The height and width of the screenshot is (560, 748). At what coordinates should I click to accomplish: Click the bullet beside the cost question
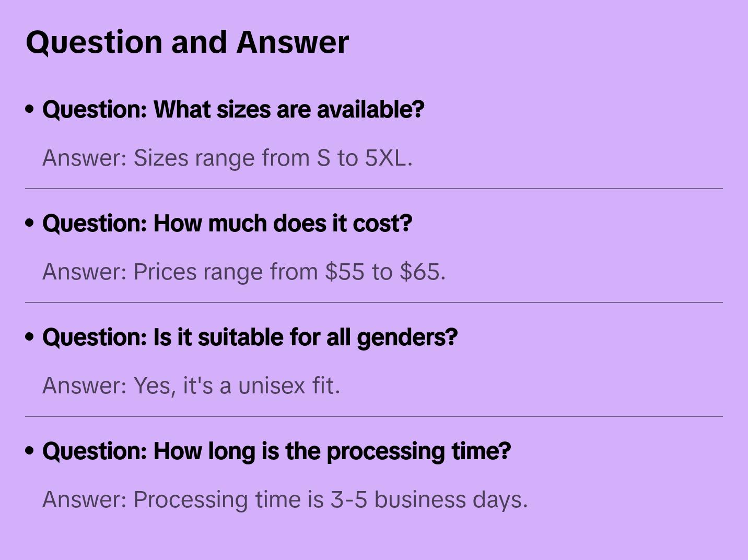[x=30, y=224]
